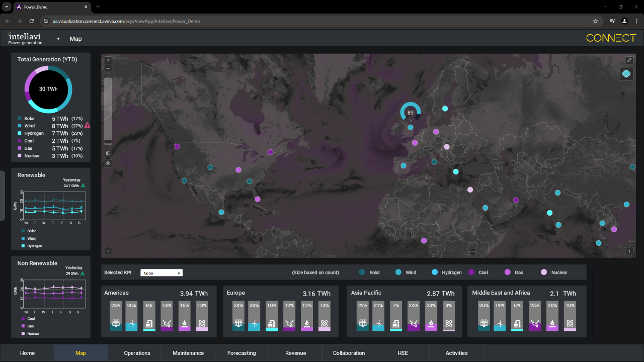Click the Americas hydrogen plant icon
The width and height of the screenshot is (644, 362).
pyautogui.click(x=149, y=323)
